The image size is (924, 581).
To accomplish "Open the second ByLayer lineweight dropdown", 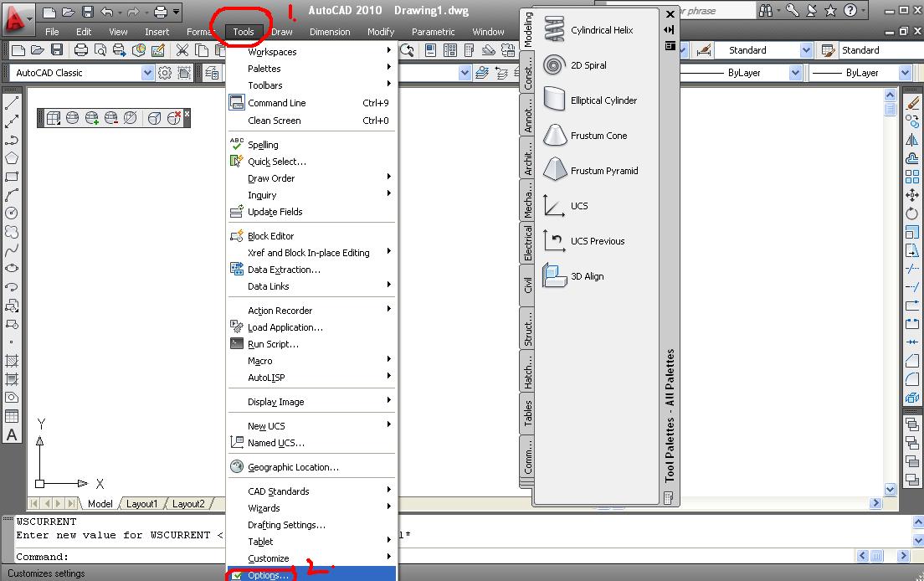I will [905, 73].
